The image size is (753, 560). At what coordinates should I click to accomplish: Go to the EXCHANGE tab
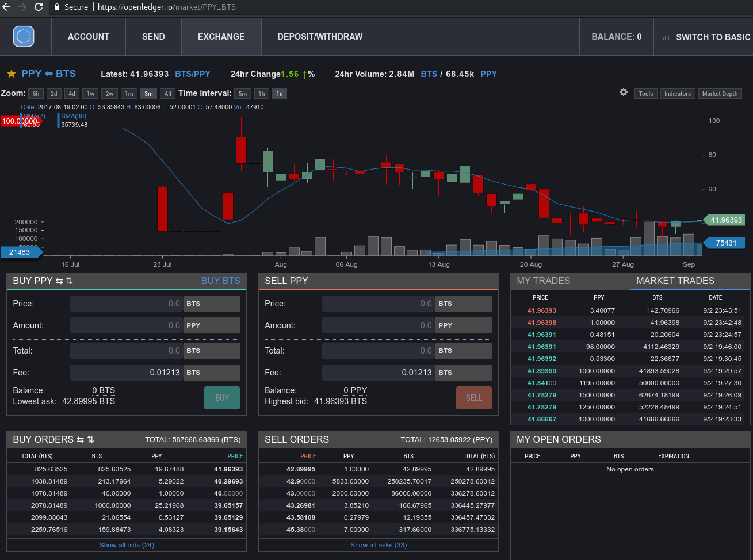coord(221,37)
